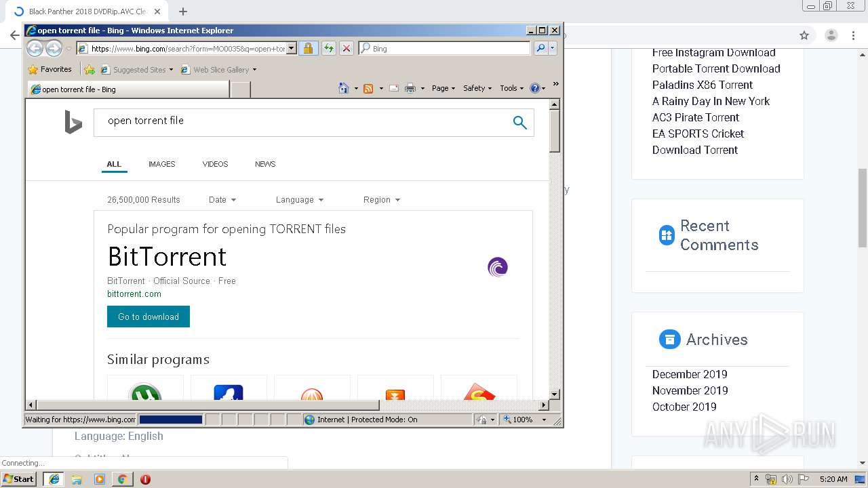
Task: Open the Favorites star button
Action: pyautogui.click(x=50, y=69)
